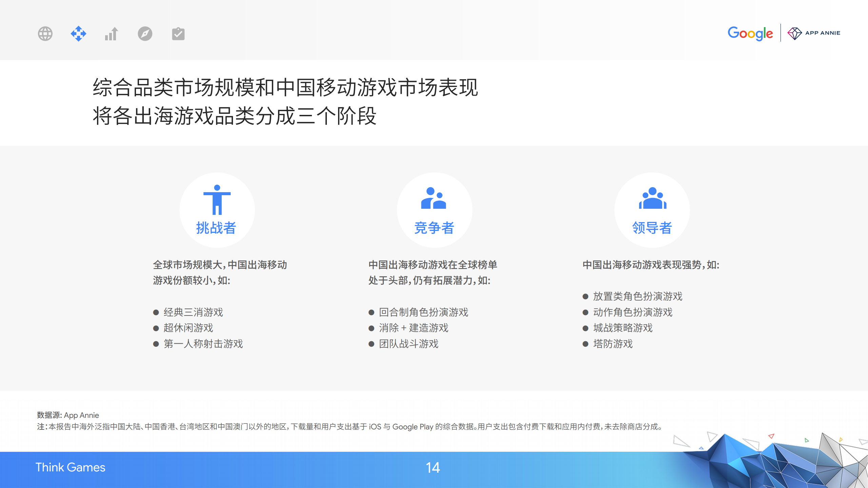Click the page number 14
The width and height of the screenshot is (868, 488).
pyautogui.click(x=433, y=468)
